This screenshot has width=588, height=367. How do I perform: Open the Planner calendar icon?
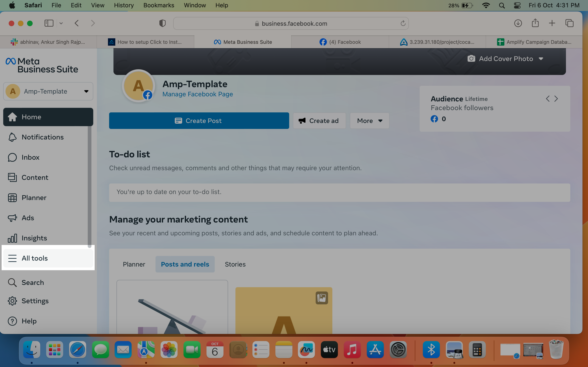12,197
